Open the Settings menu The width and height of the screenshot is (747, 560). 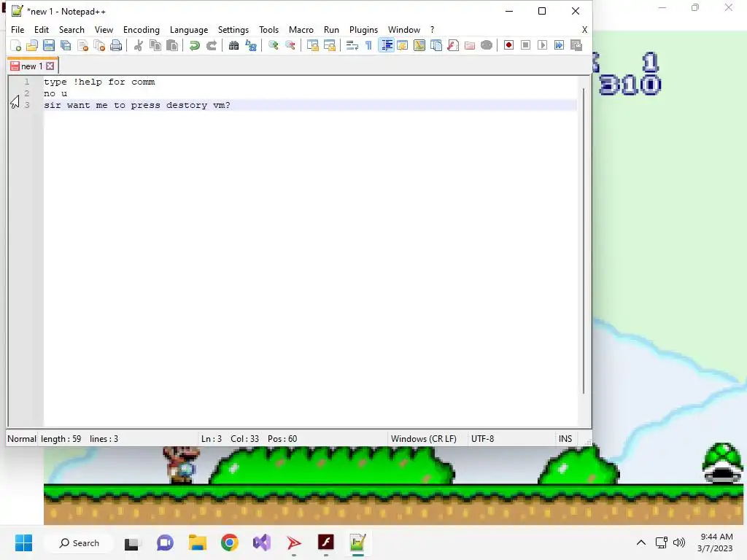tap(233, 29)
